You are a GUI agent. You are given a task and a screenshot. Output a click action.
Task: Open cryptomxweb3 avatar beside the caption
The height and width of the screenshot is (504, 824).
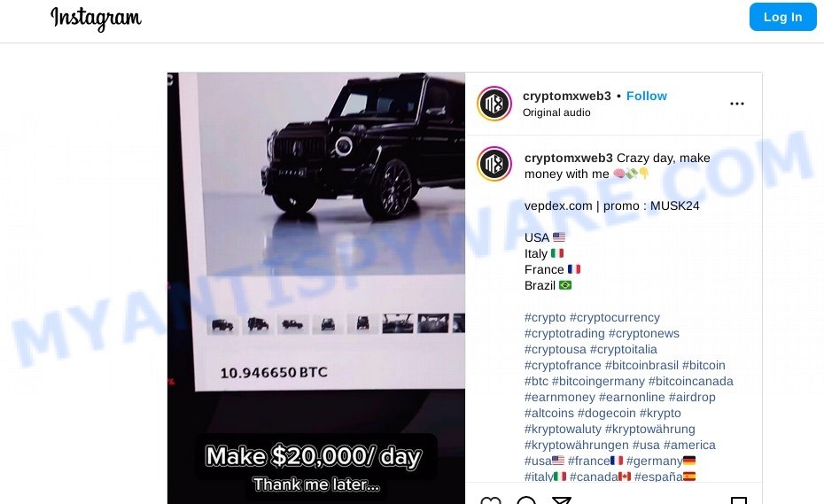pos(494,164)
